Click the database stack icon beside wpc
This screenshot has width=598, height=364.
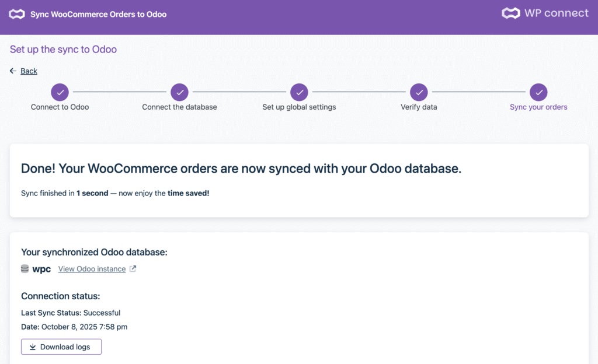pyautogui.click(x=25, y=269)
